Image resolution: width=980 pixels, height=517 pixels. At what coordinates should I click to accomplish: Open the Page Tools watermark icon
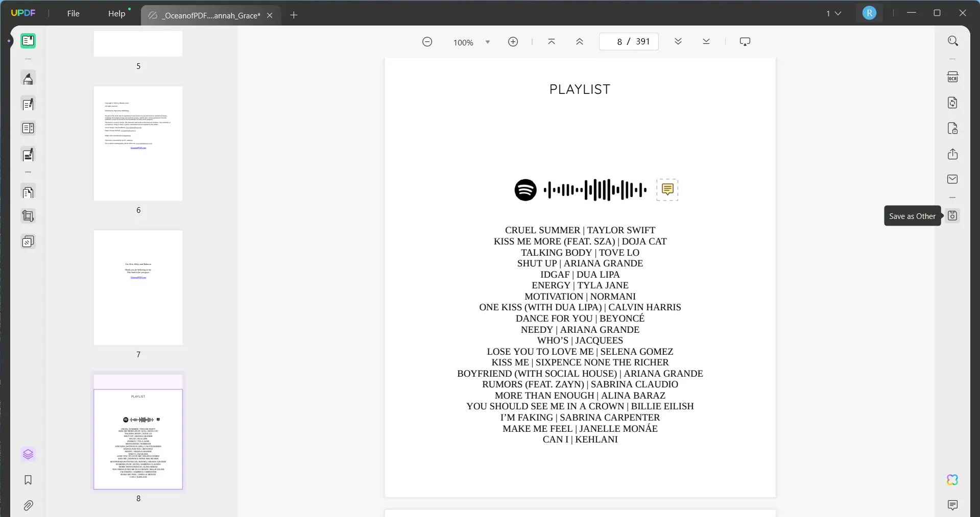(28, 241)
